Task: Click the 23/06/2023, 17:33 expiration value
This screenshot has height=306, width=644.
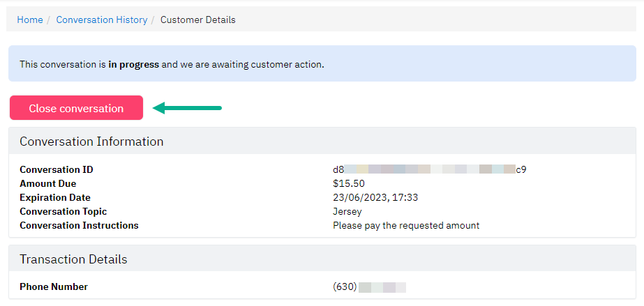Action: coord(375,197)
